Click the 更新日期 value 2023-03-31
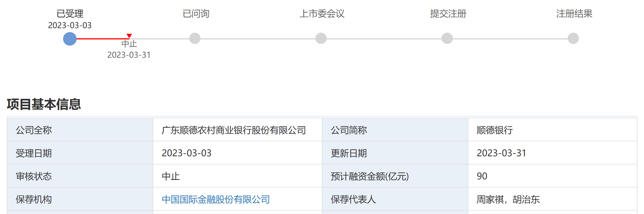Viewport: 644px width, 214px height. (x=501, y=153)
